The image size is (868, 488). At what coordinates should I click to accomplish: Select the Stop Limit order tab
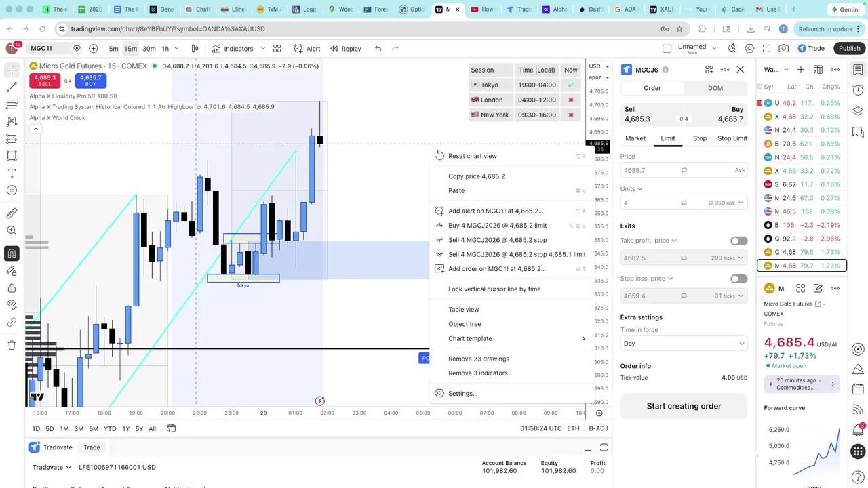[732, 138]
